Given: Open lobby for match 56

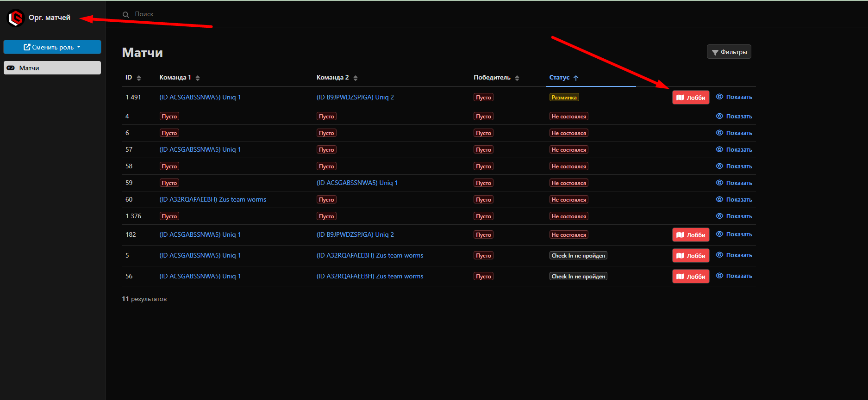Looking at the screenshot, I should pos(690,277).
